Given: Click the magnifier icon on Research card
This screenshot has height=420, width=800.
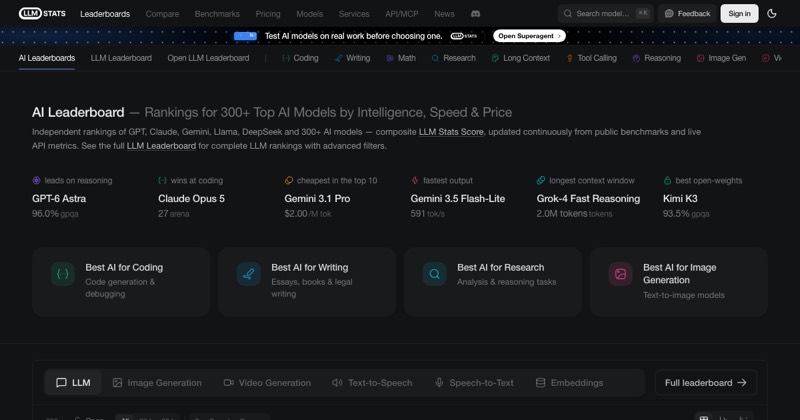Looking at the screenshot, I should click(x=435, y=274).
